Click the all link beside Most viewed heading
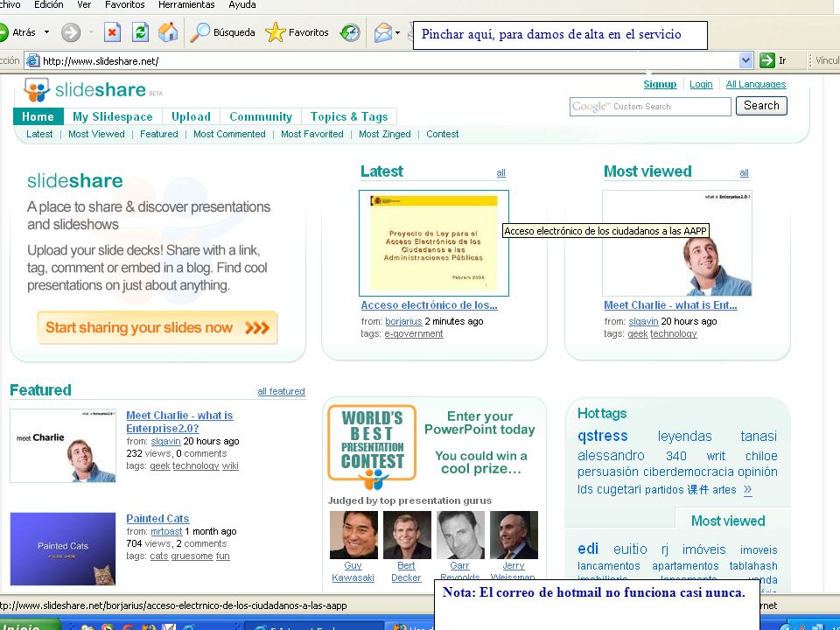Image resolution: width=840 pixels, height=630 pixels. click(744, 173)
